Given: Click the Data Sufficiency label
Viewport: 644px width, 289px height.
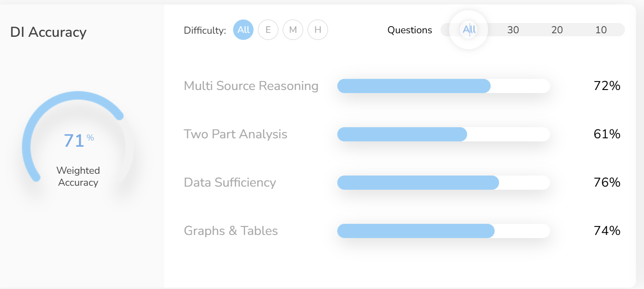Looking at the screenshot, I should (x=230, y=182).
